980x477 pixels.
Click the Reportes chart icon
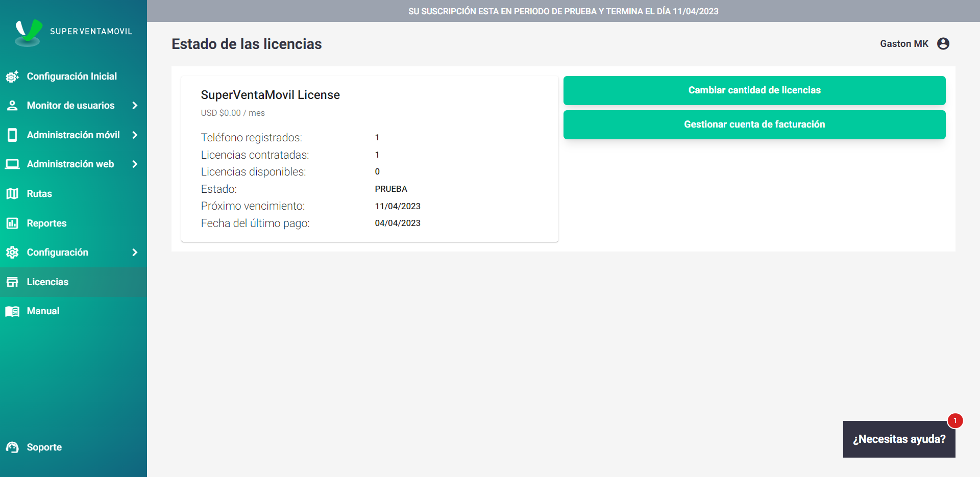[12, 223]
